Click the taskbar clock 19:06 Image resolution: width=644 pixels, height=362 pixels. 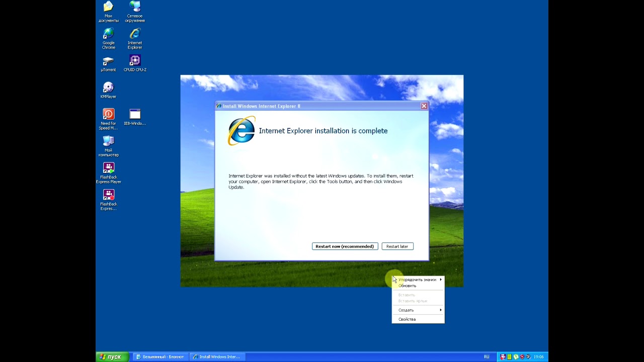point(538,357)
